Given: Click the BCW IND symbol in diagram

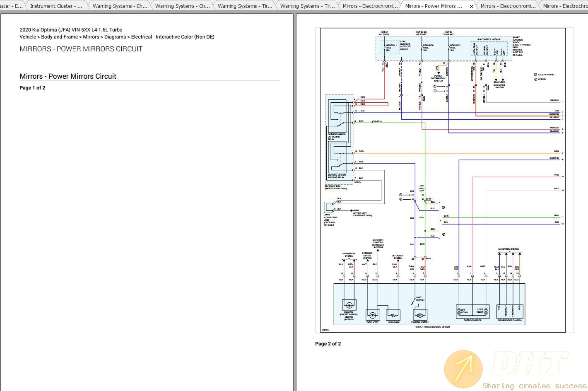Looking at the screenshot, I should tap(349, 305).
